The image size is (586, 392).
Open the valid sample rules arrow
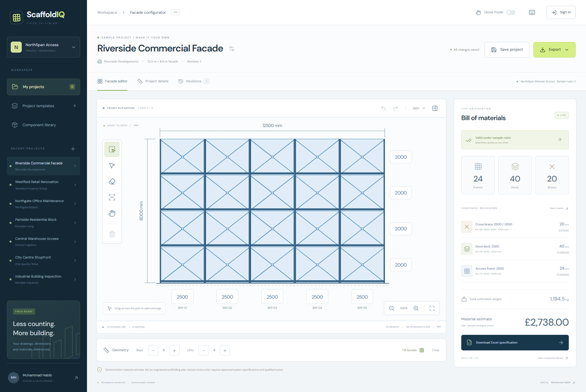(560, 140)
